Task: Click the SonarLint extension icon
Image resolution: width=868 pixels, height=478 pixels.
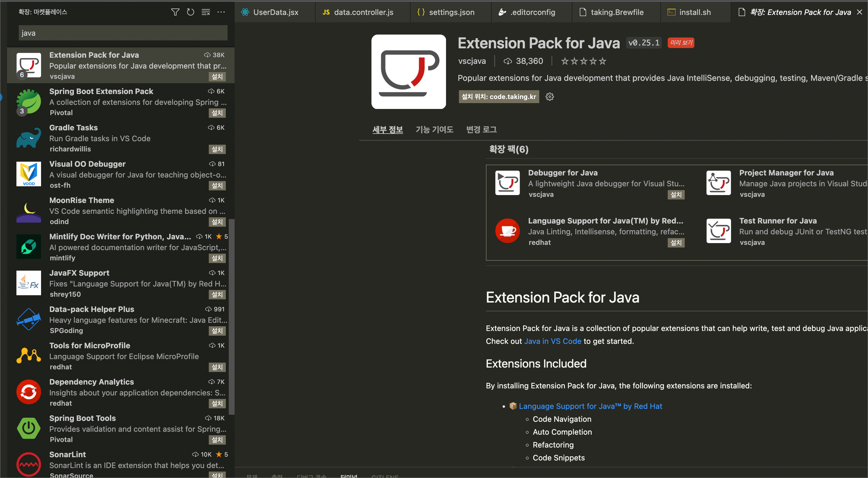Action: point(28,464)
